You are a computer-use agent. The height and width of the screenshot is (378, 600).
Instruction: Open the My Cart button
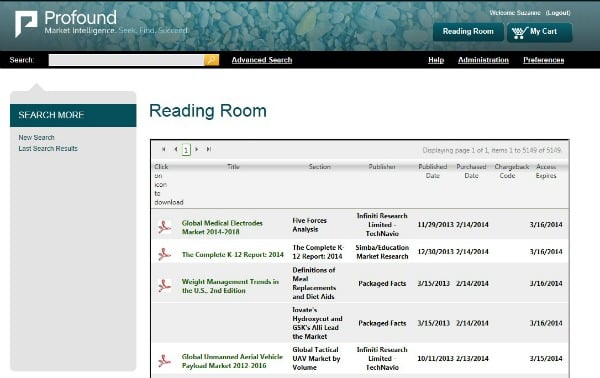(x=540, y=32)
